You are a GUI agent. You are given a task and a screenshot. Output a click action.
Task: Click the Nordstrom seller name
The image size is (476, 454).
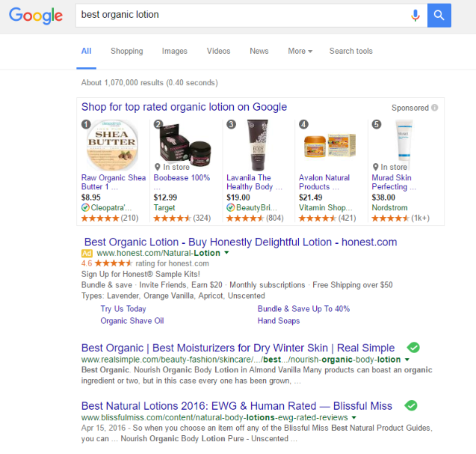click(x=389, y=208)
